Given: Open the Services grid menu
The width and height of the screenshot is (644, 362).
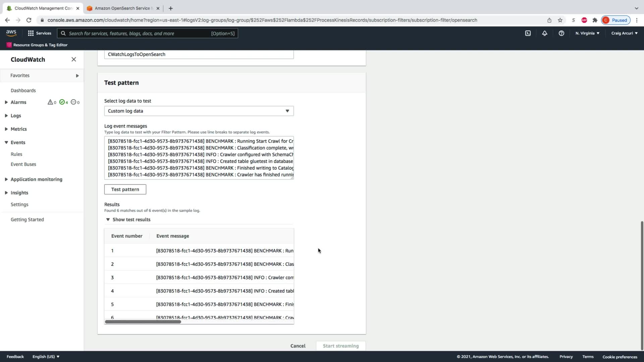Looking at the screenshot, I should pyautogui.click(x=40, y=33).
